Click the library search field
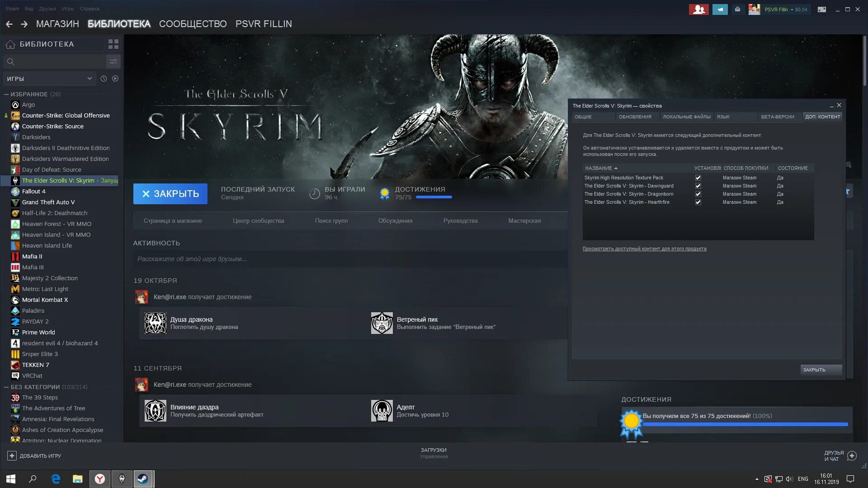The image size is (868, 488). (x=55, y=61)
